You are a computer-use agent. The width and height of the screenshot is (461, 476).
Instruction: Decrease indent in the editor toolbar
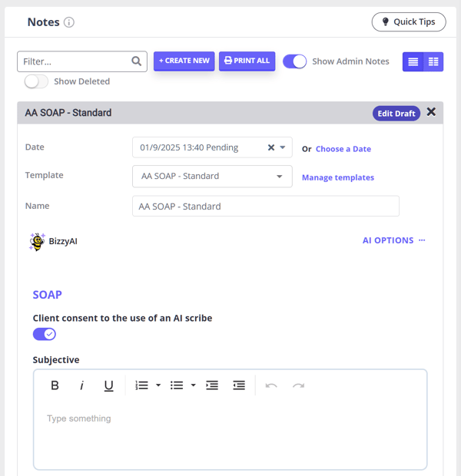click(x=239, y=385)
